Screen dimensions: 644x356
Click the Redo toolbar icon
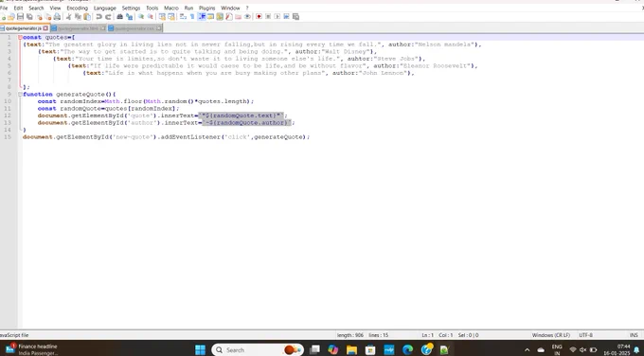(x=108, y=16)
